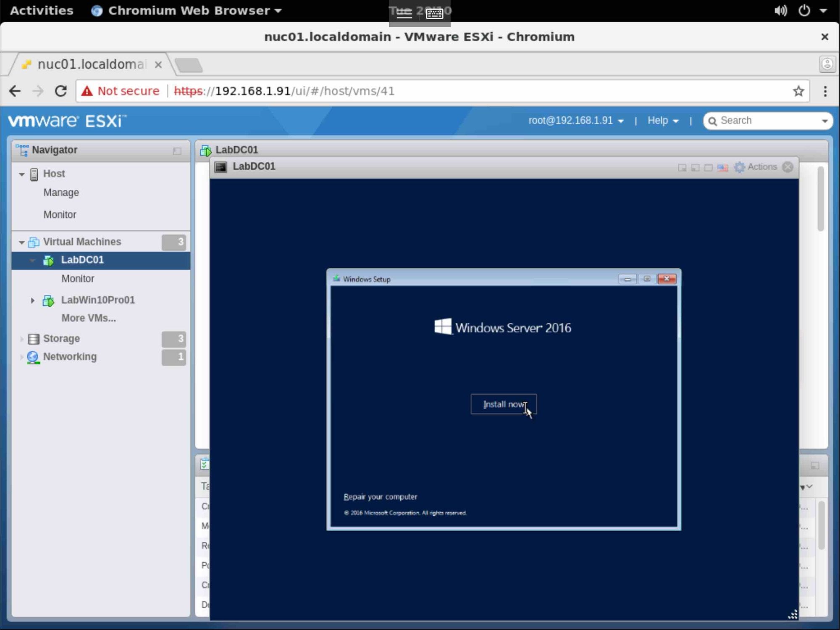Image resolution: width=840 pixels, height=630 pixels.
Task: Select the keyboard layout flag icon
Action: tap(722, 168)
